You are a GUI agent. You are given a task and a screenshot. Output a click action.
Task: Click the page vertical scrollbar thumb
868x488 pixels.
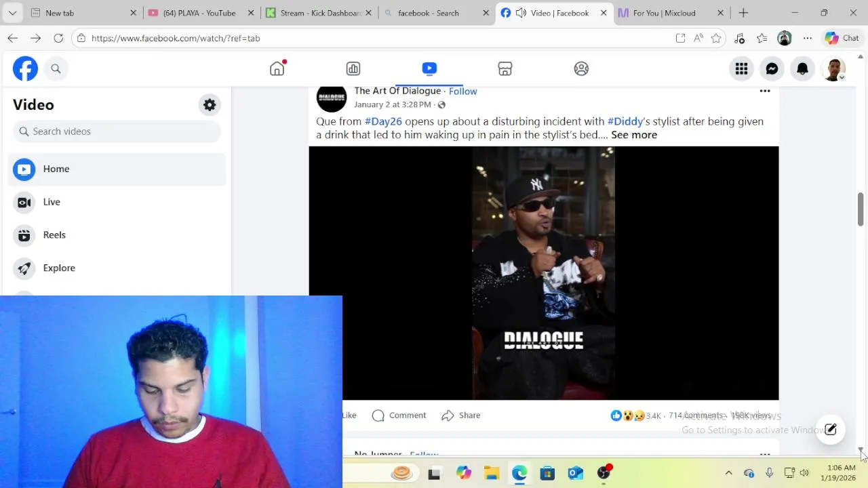[861, 209]
